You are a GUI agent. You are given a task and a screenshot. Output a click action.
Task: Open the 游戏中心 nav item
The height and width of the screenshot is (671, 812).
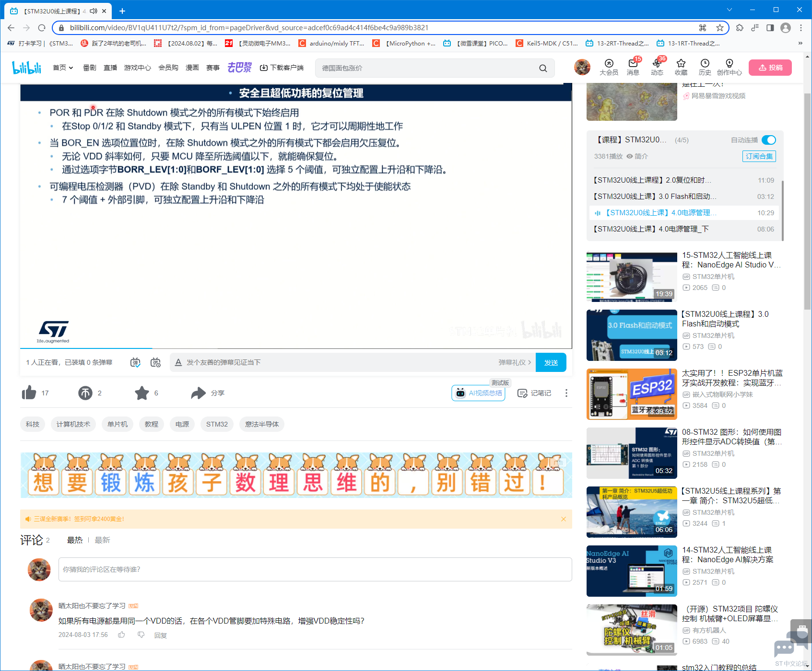click(x=138, y=68)
